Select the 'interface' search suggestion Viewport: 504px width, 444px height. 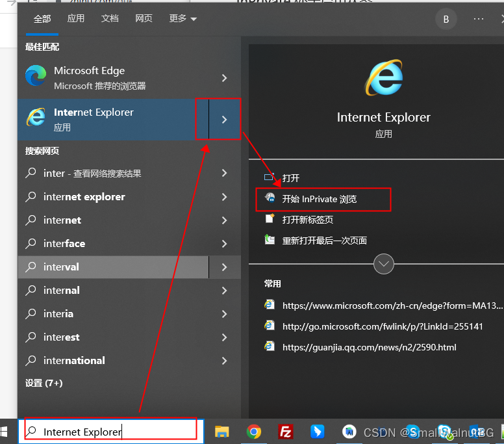tap(112, 244)
